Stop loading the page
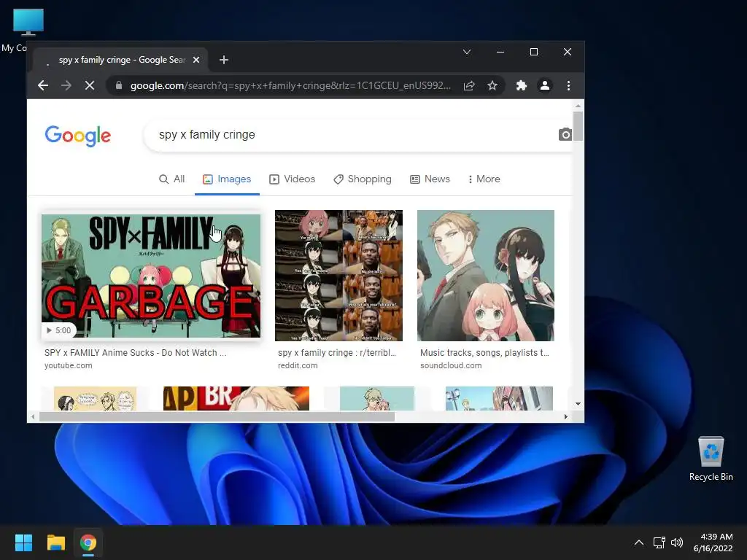This screenshot has height=560, width=747. click(90, 86)
